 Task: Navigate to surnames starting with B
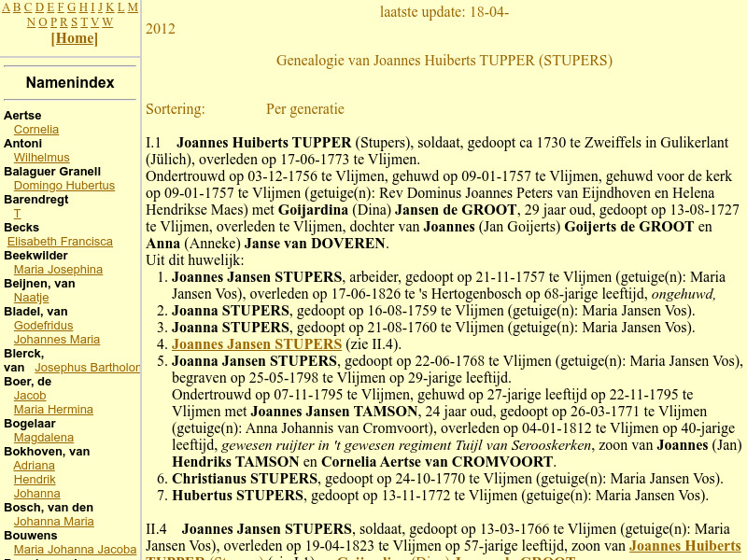pyautogui.click(x=17, y=7)
